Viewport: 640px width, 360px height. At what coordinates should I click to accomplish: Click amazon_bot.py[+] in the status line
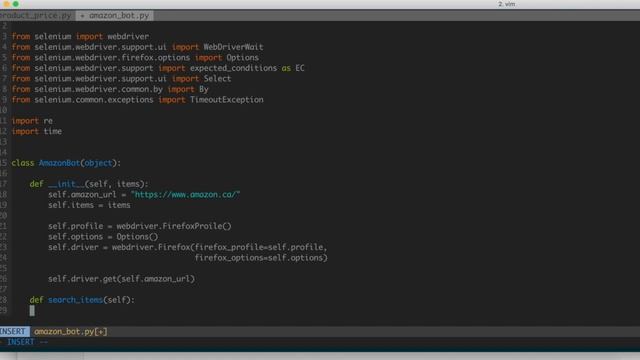pos(71,331)
